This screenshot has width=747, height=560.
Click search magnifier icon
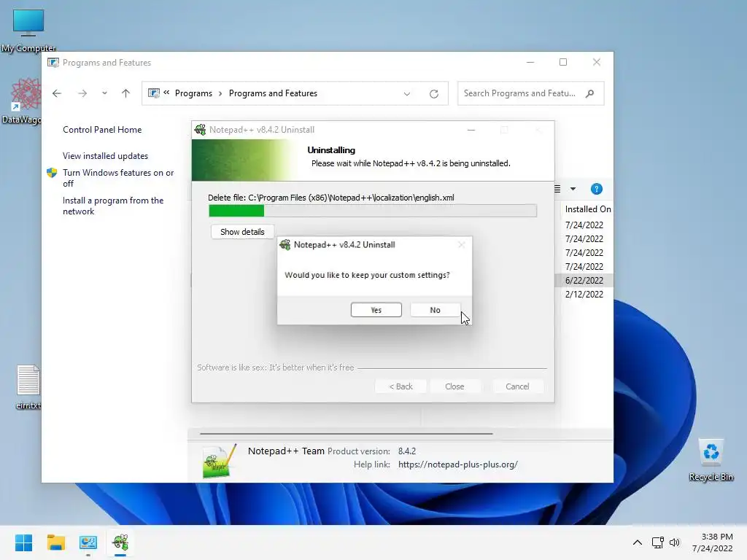(x=589, y=93)
